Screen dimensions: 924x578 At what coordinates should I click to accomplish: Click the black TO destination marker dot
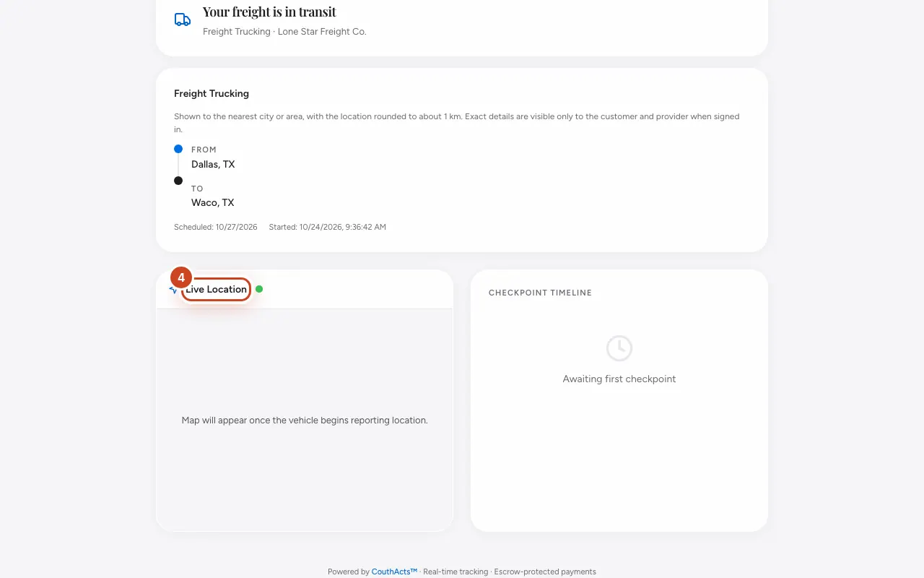pos(178,181)
